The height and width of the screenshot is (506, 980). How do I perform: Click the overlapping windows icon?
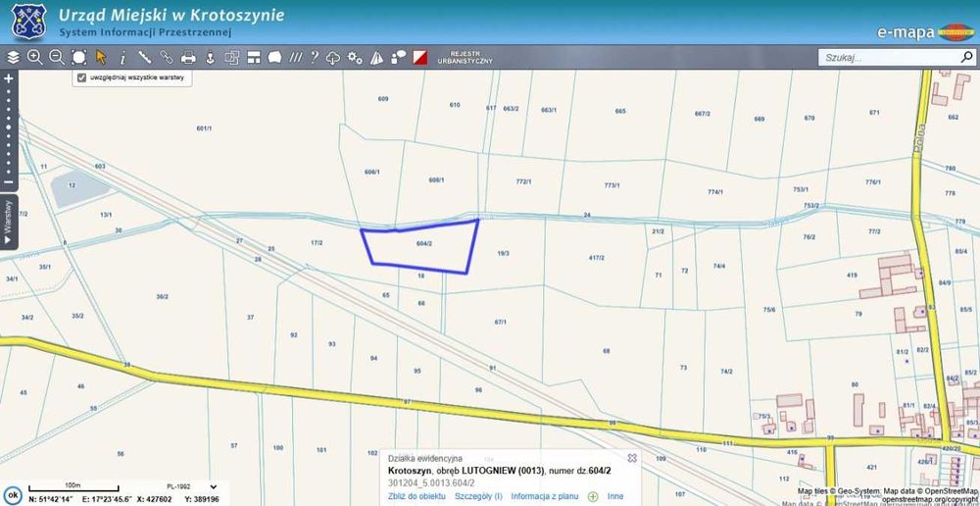pyautogui.click(x=232, y=58)
